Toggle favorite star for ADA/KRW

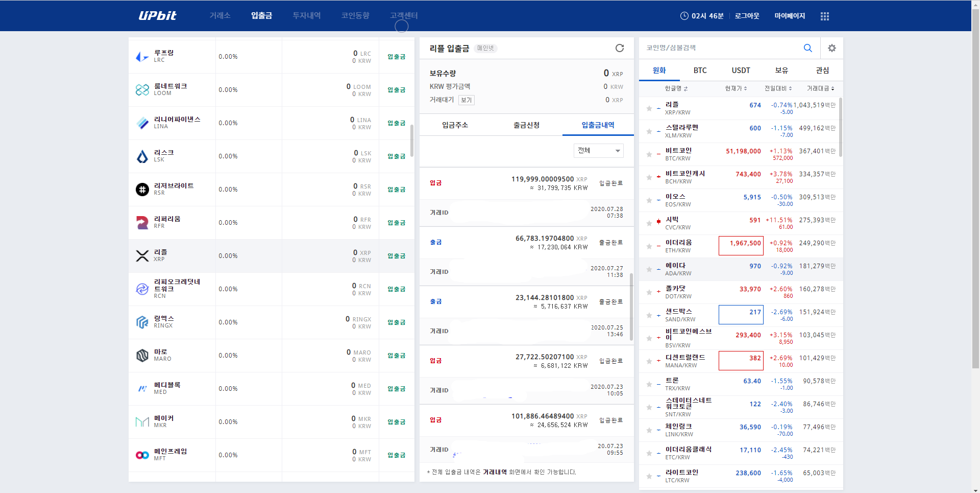pyautogui.click(x=649, y=269)
